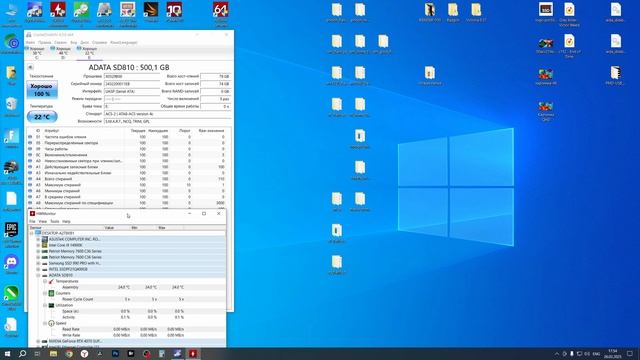Open the Epic Games Launcher desktop icon
The image size is (640, 360).
11,235
